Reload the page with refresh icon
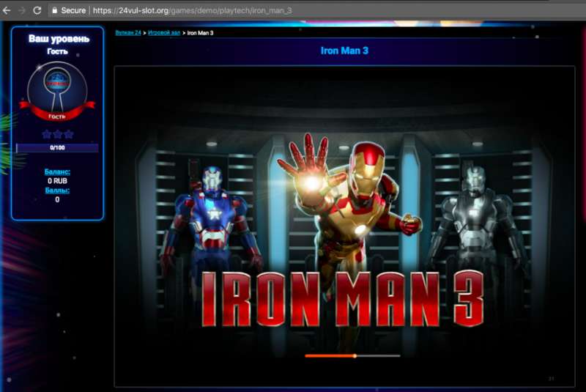Screen dimensions: 586x392 (x=37, y=10)
